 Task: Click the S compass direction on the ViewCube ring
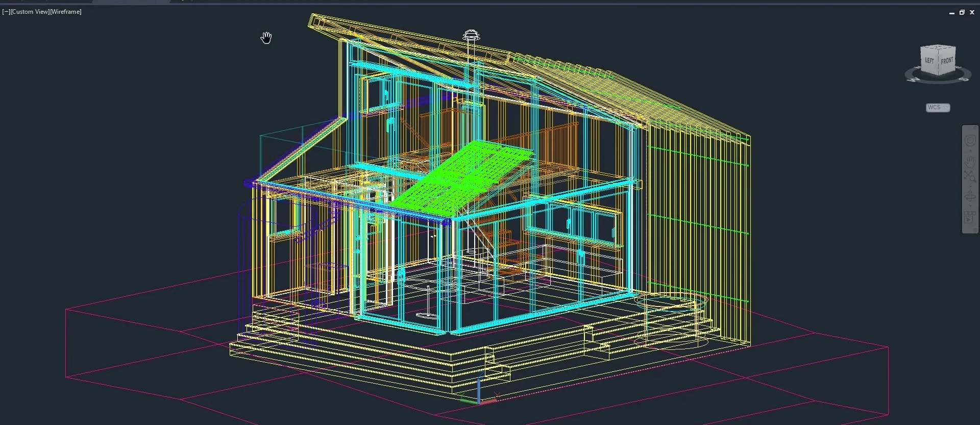(964, 80)
